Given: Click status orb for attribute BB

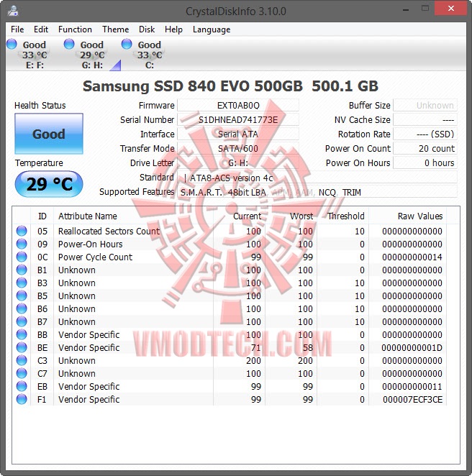Looking at the screenshot, I should (x=22, y=334).
